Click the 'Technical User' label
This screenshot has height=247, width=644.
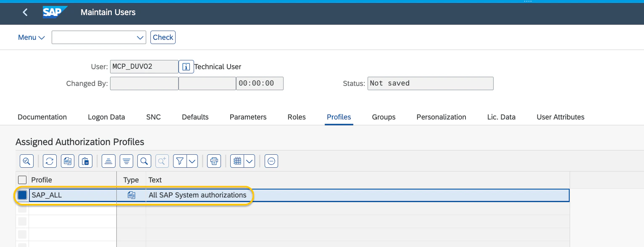coord(218,67)
